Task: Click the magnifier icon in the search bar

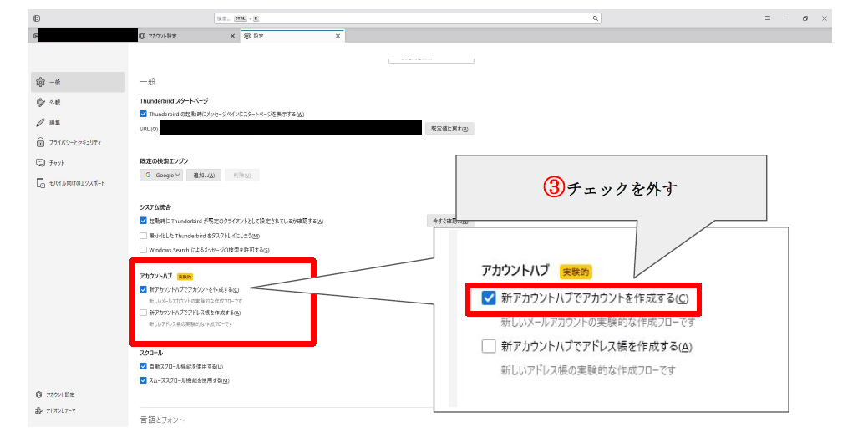Action: pos(596,18)
